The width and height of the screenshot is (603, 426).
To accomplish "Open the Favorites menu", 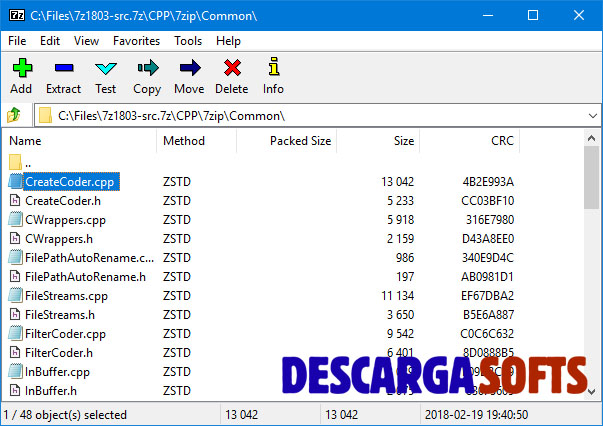I will 137,41.
